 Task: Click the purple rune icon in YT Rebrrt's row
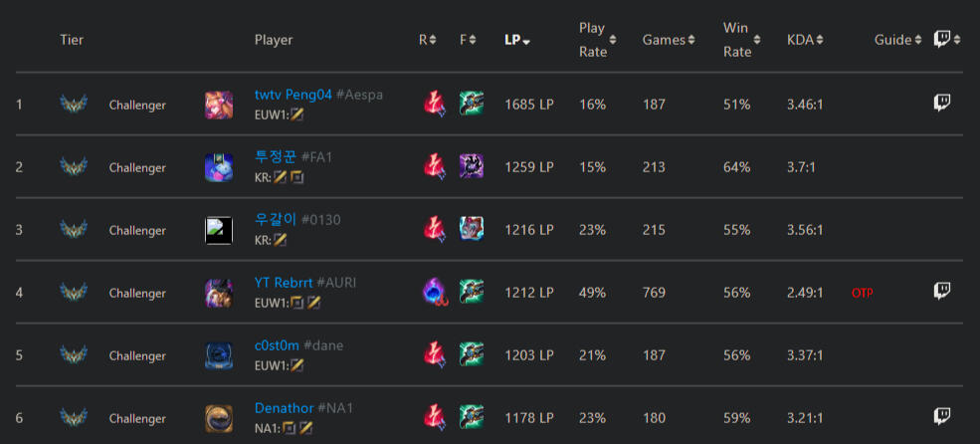(x=434, y=292)
